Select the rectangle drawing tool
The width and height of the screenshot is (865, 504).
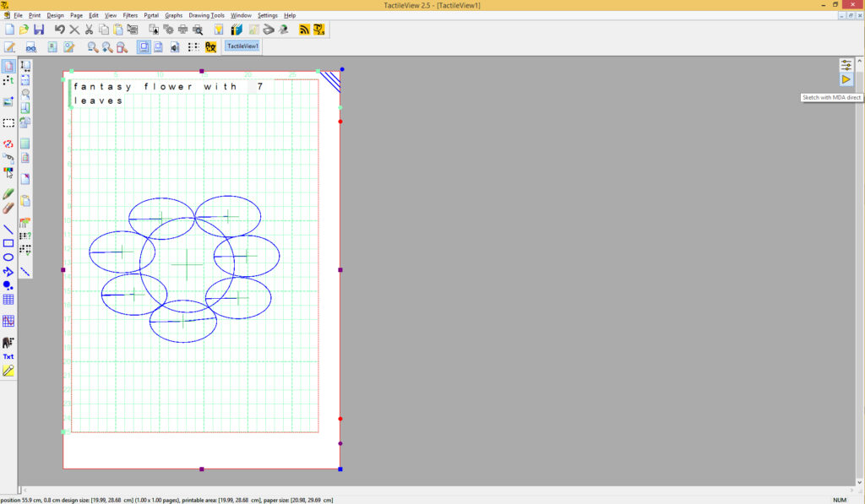pos(8,243)
